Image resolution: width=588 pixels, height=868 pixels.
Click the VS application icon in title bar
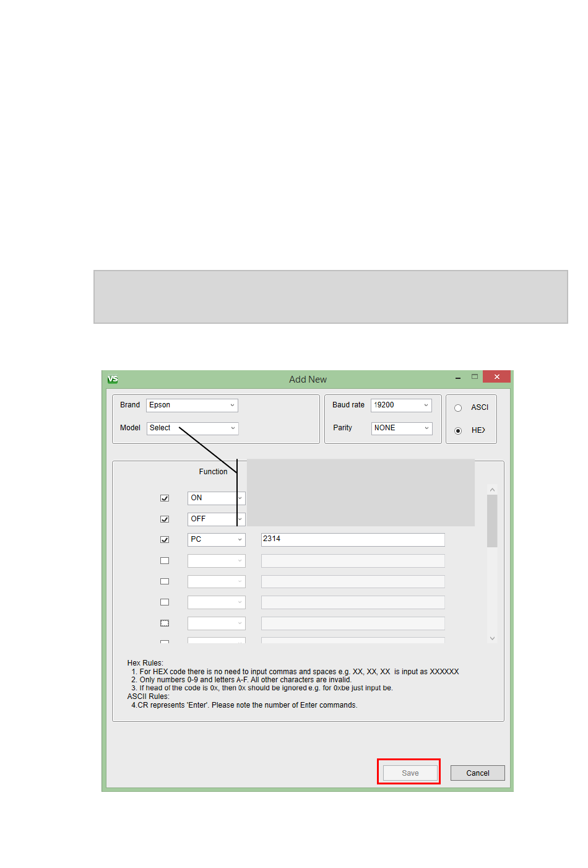pos(113,379)
